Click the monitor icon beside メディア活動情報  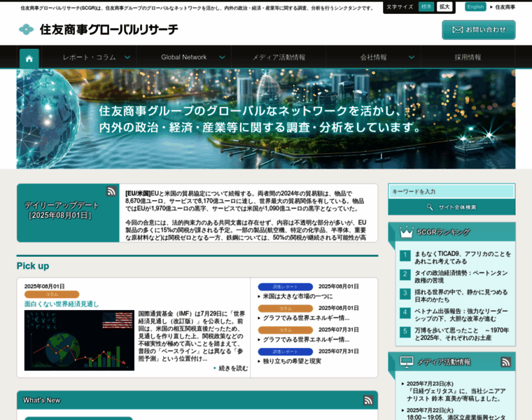click(407, 362)
